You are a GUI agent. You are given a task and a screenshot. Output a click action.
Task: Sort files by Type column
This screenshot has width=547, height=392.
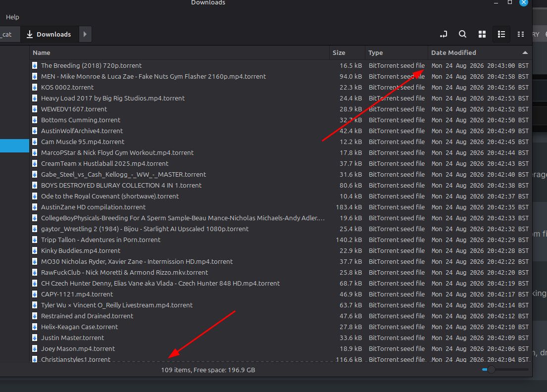coord(397,52)
